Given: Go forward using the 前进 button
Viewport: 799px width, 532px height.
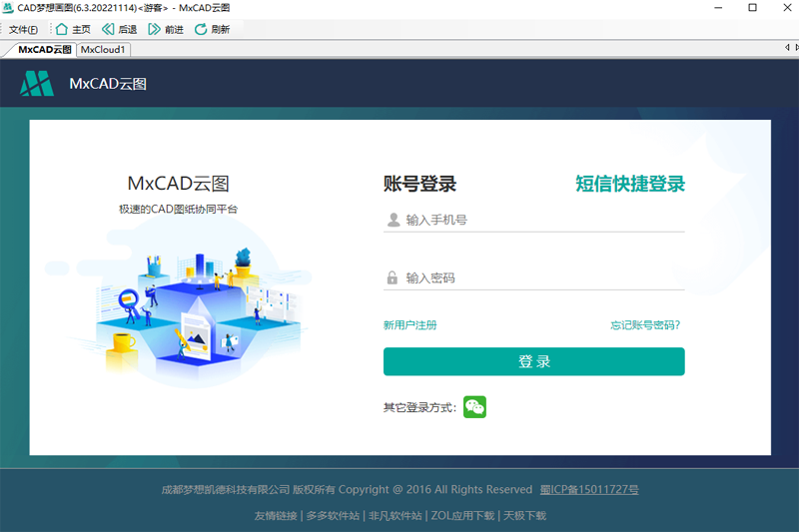Looking at the screenshot, I should [154, 29].
